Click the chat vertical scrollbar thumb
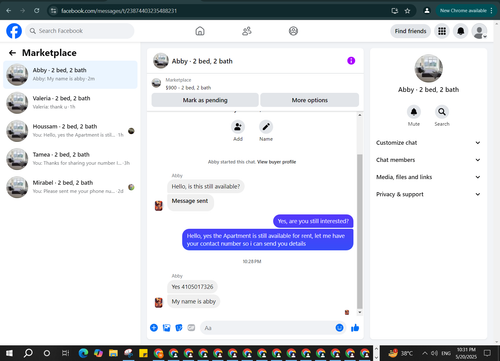The height and width of the screenshot is (361, 500). click(360, 231)
